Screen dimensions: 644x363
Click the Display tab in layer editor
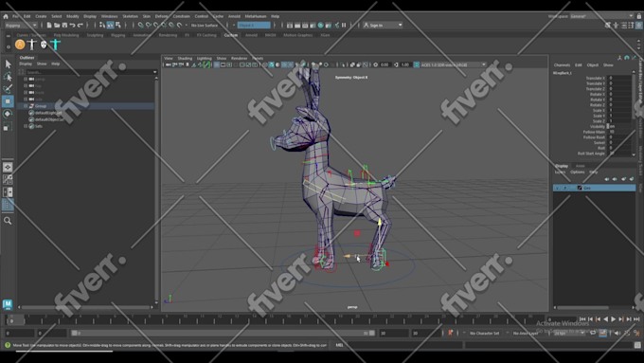click(x=562, y=166)
